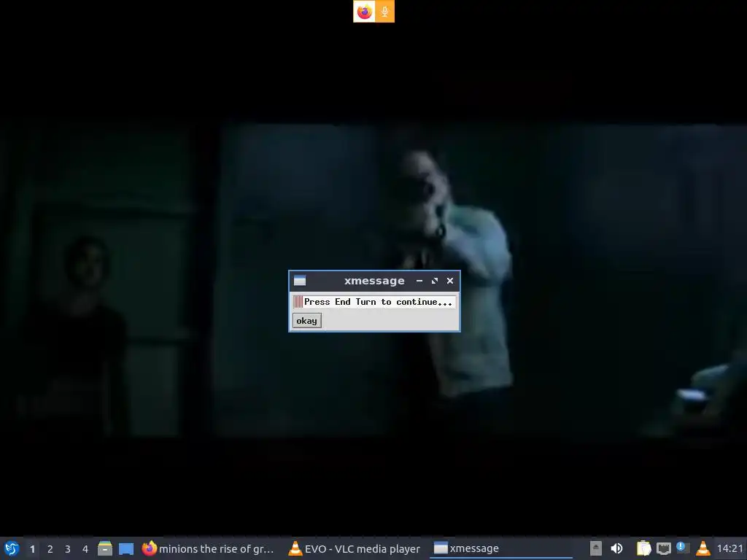Open the 14:21 clock calendar
Image resolution: width=747 pixels, height=560 pixels.
729,548
